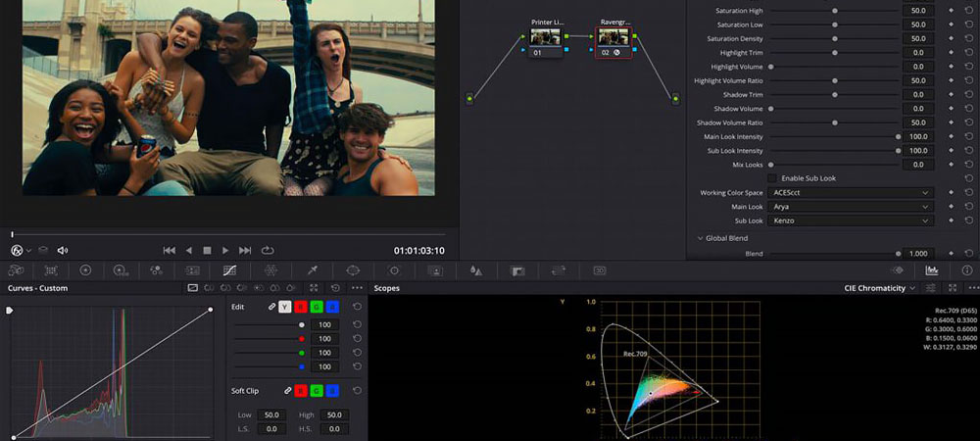
Task: Toggle the Soft Clip red channel
Action: 301,391
